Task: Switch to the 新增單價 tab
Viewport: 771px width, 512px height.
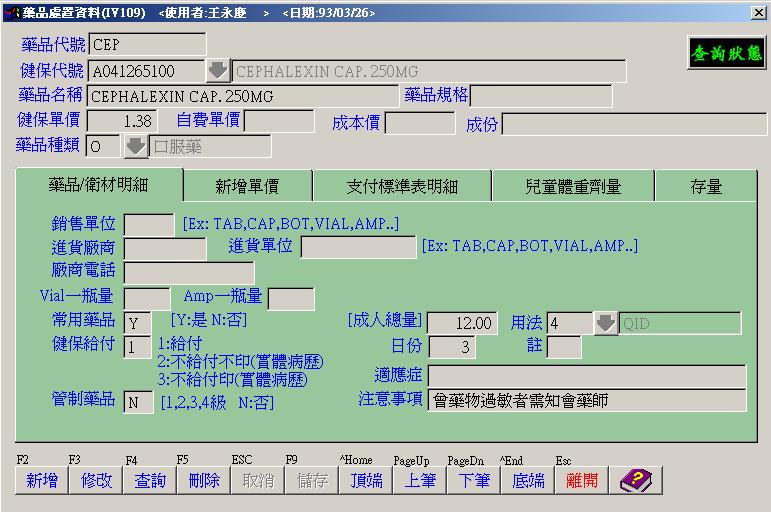Action: click(247, 186)
